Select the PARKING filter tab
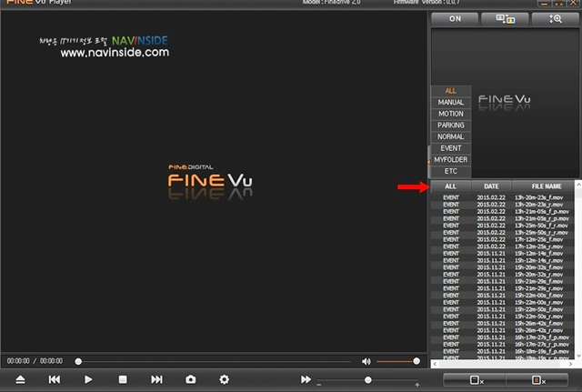Viewport: 582px width, 392px height. (451, 126)
